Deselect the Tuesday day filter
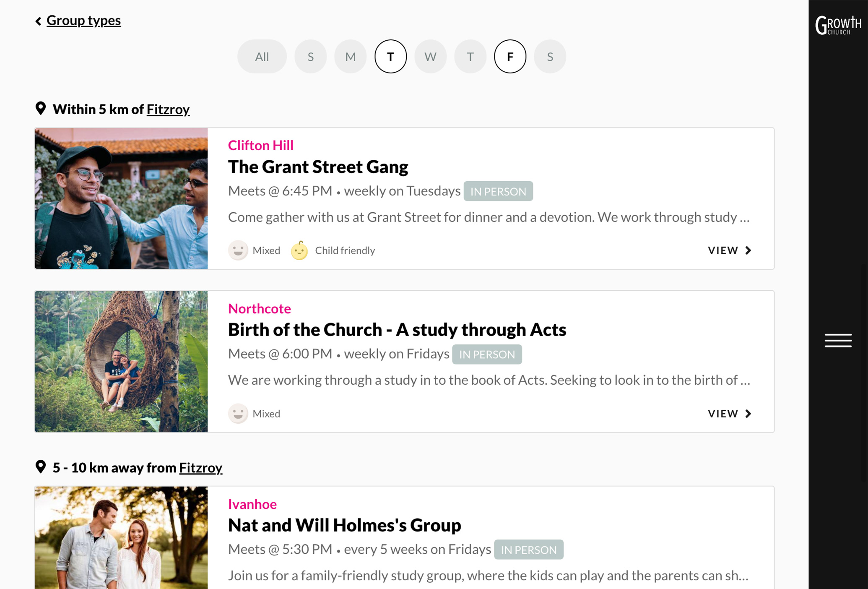This screenshot has height=589, width=868. pyautogui.click(x=390, y=57)
